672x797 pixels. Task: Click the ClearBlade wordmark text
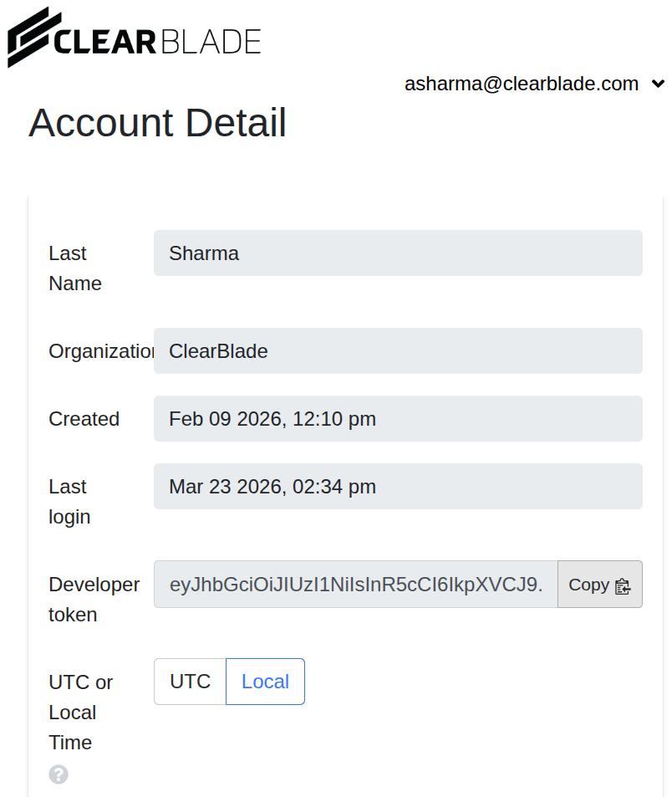coord(158,41)
